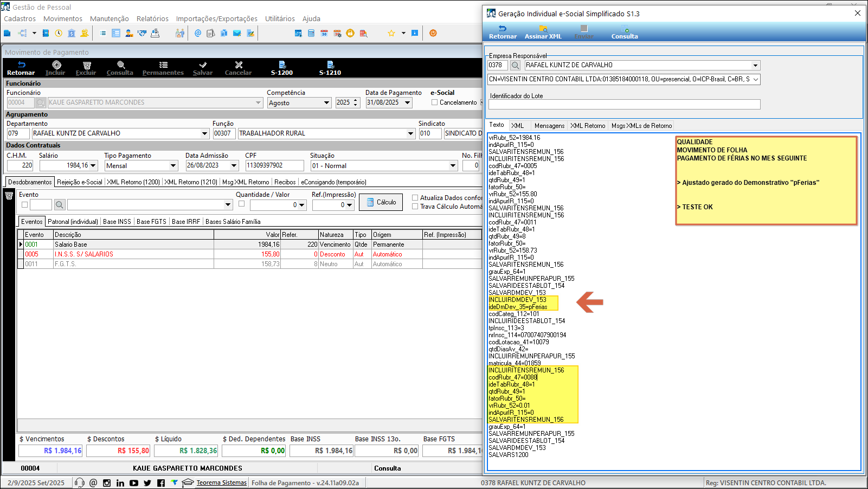
Task: Select row 0005 I.N.S.S. S/ SALARIOS
Action: tap(250, 254)
